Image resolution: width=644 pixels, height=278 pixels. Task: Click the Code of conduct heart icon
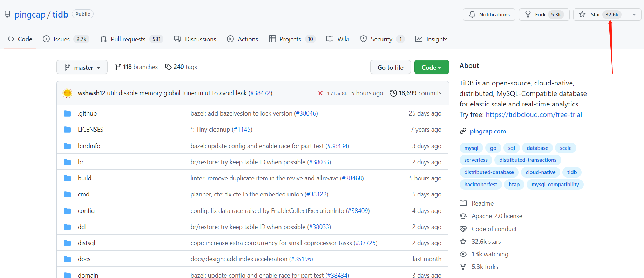(463, 229)
